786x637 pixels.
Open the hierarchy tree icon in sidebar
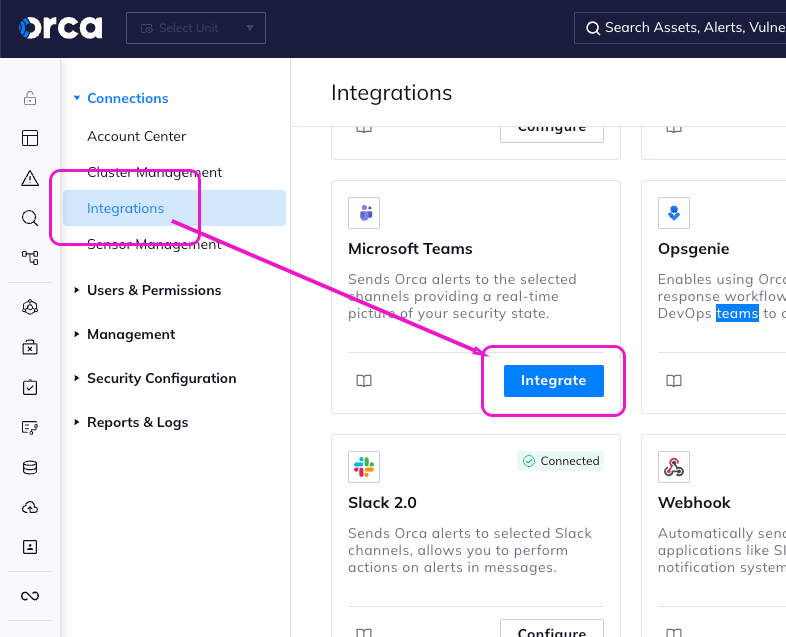pyautogui.click(x=30, y=258)
